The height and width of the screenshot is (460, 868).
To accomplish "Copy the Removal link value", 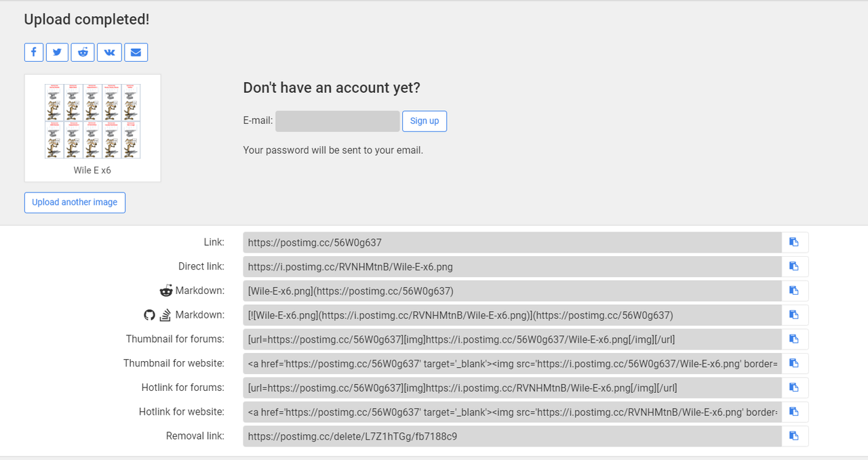I will [x=795, y=436].
